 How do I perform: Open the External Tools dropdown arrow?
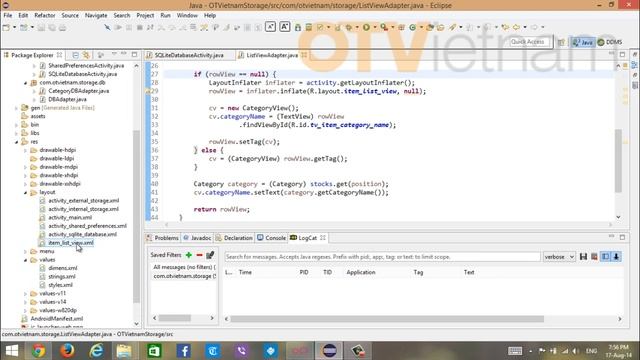[393, 27]
